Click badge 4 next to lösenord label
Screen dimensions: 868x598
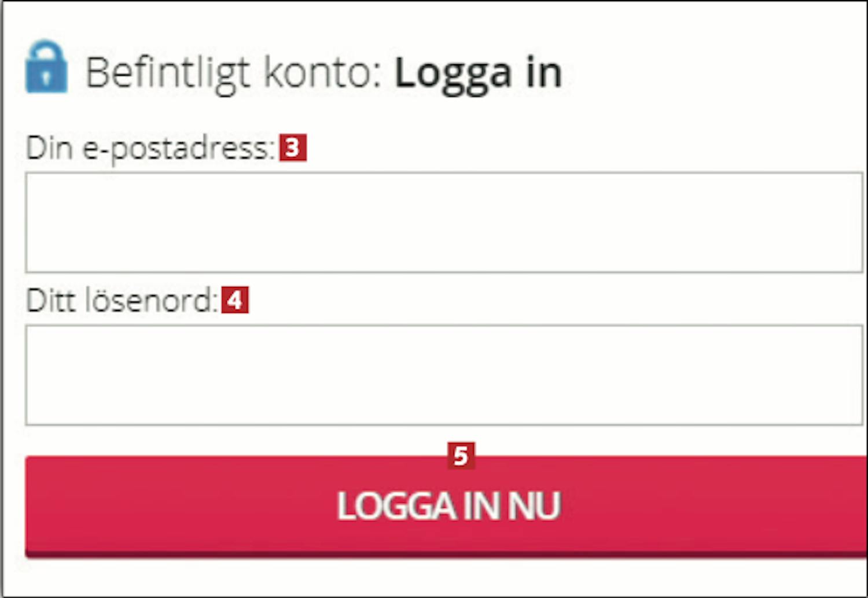coord(234,300)
